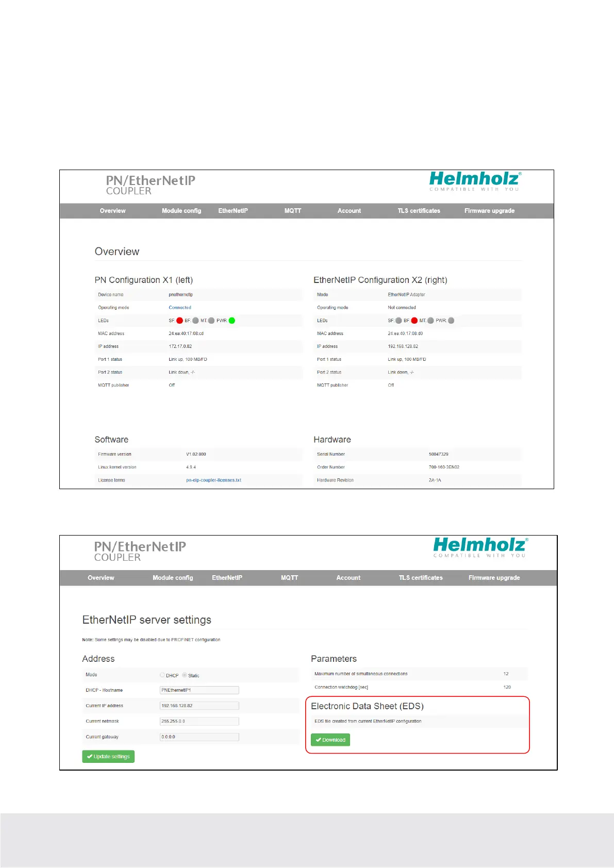Image resolution: width=614 pixels, height=868 pixels.
Task: Click PN Port 1 status Link up value
Action: (188, 359)
